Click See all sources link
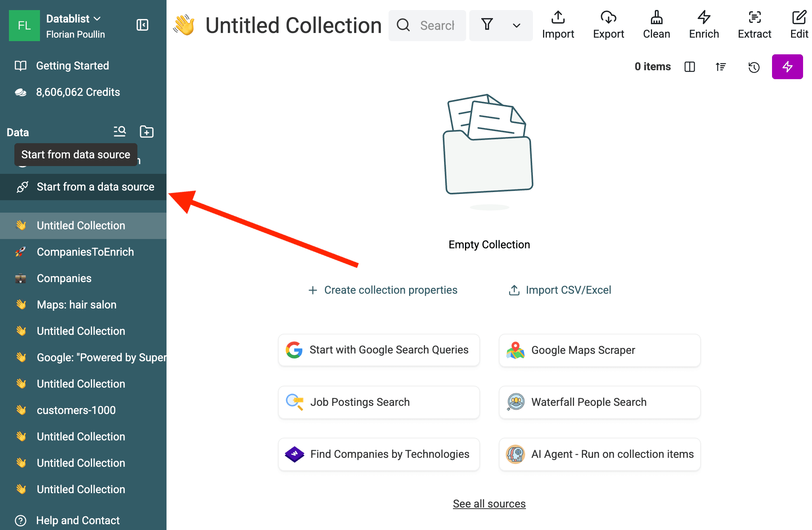812x530 pixels. click(489, 504)
